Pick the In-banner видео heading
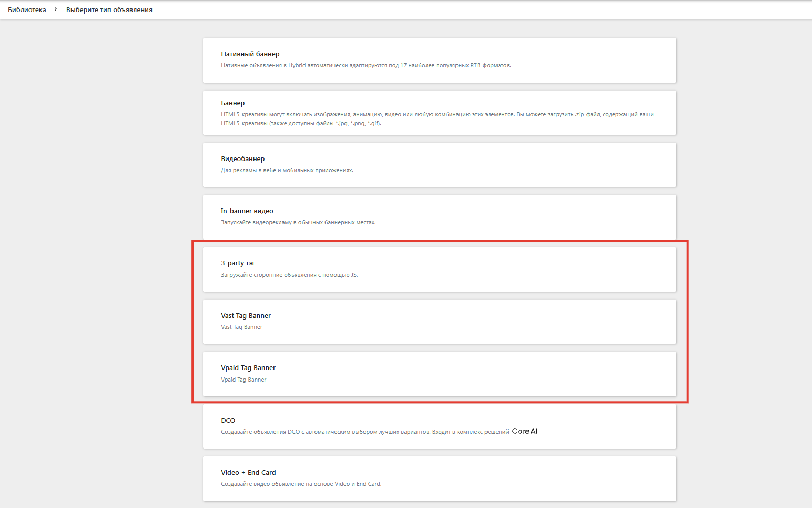Viewport: 812px width, 508px height. 247,211
